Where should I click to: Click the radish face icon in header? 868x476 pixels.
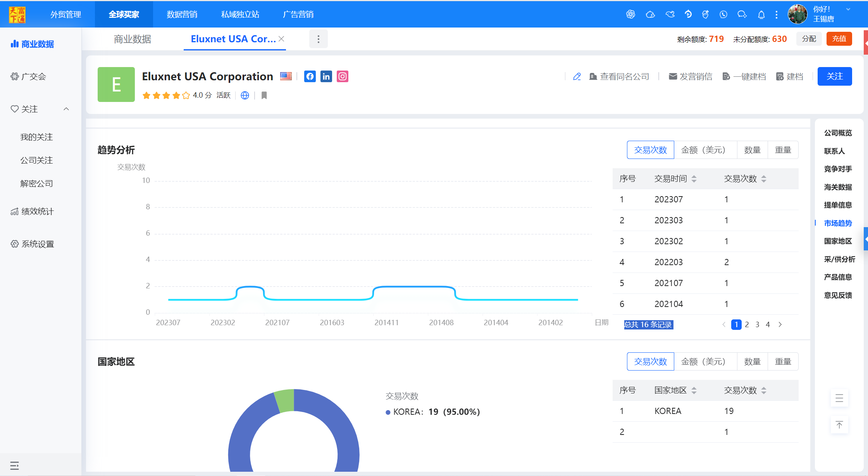click(705, 14)
